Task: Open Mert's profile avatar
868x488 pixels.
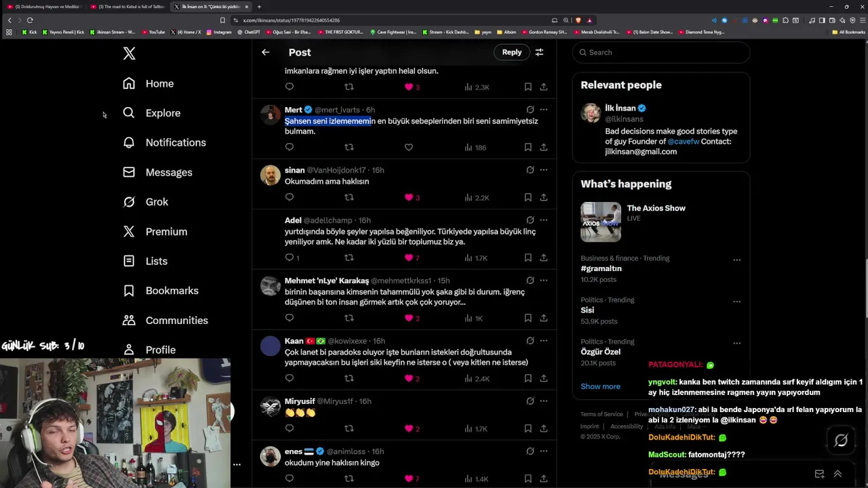Action: (x=270, y=115)
